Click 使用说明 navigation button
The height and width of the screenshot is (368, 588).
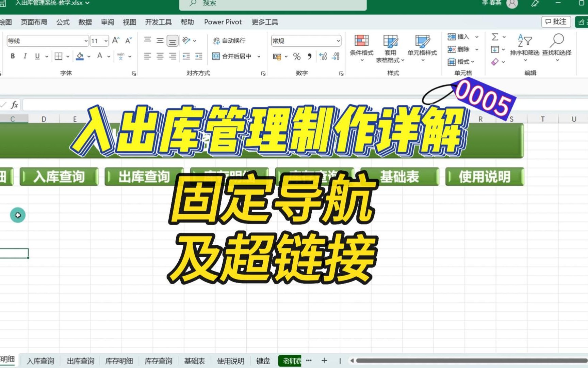click(484, 177)
